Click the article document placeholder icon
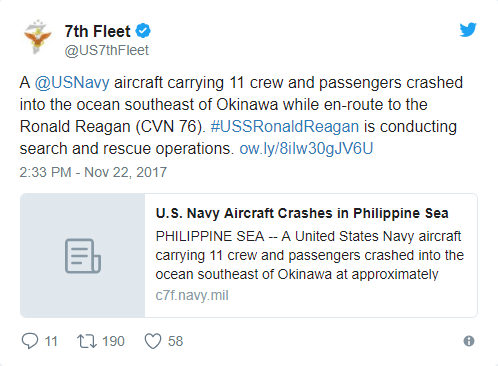 click(83, 256)
